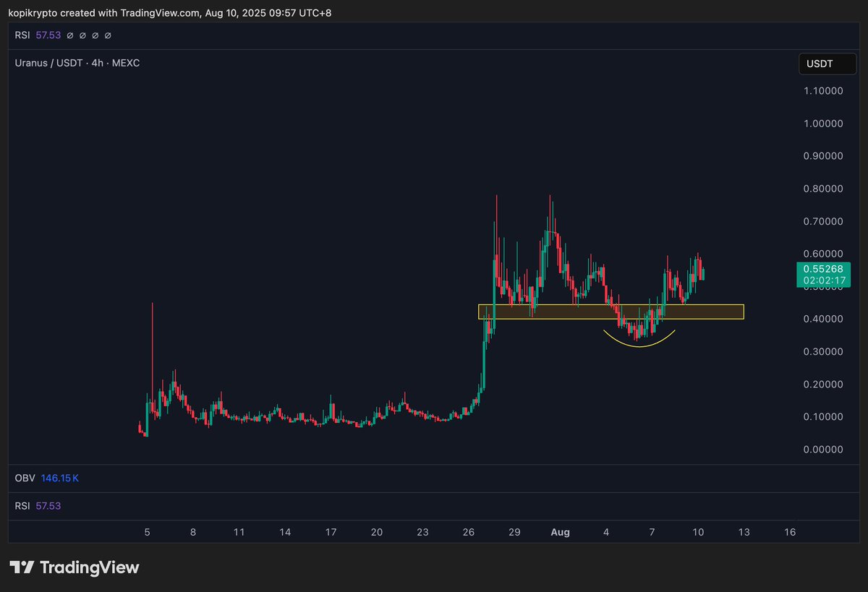Click the TradingView wordmark beside the logo
The height and width of the screenshot is (592, 868).
(89, 567)
